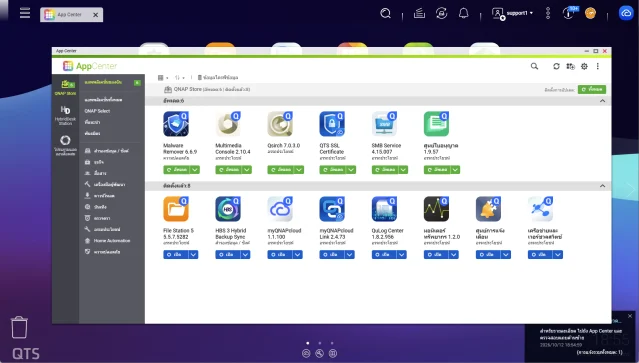639x363 pixels.
Task: Click the QTS SSL Certificate app icon
Action: [332, 124]
